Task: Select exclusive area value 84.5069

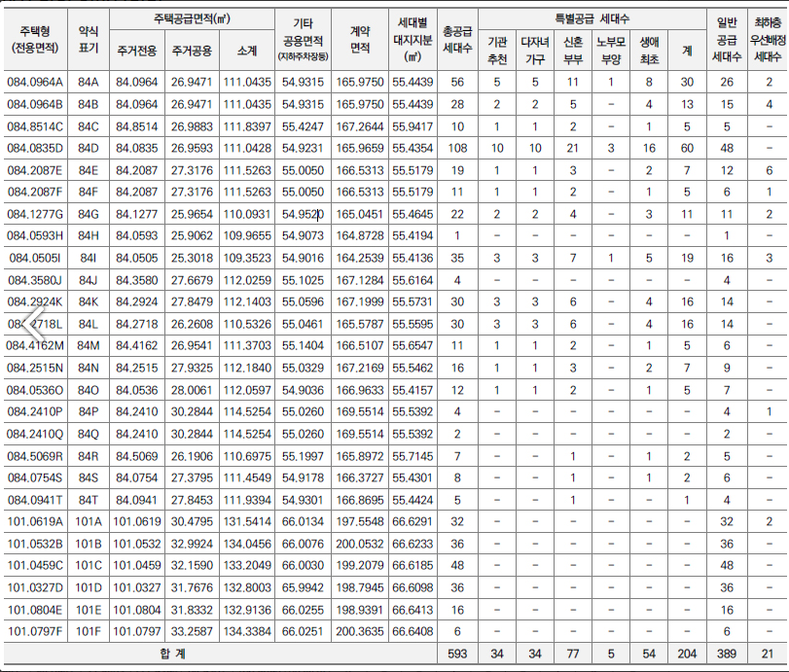Action: click(x=137, y=456)
